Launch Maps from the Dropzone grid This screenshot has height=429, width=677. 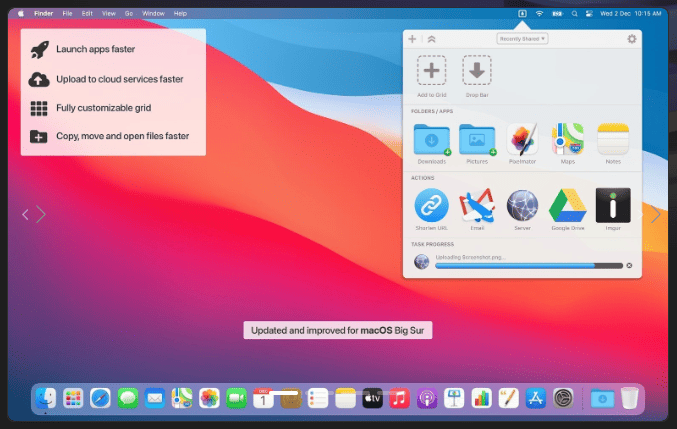(567, 139)
